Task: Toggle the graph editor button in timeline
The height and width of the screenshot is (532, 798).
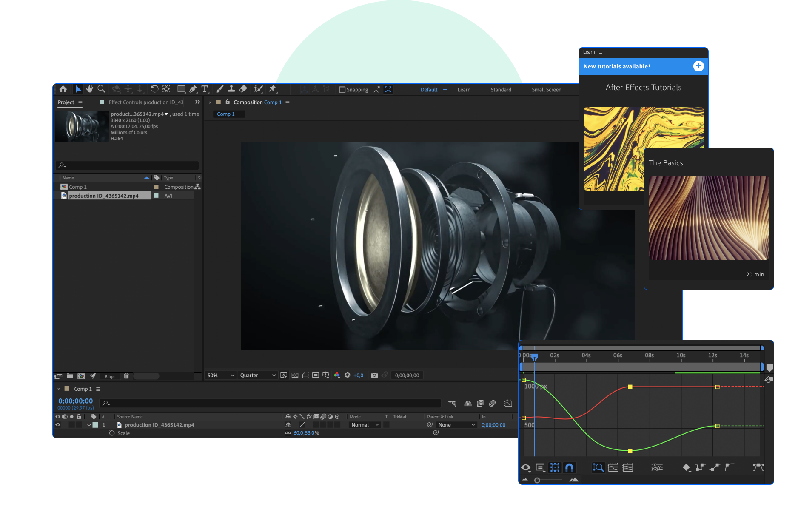Action: tap(508, 403)
